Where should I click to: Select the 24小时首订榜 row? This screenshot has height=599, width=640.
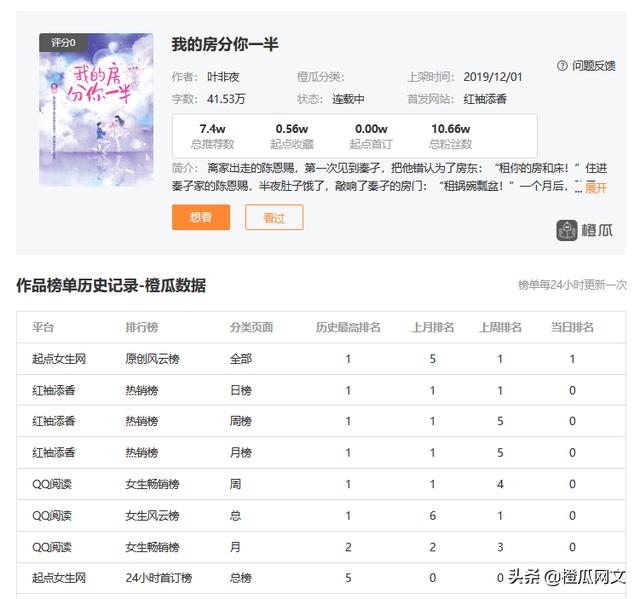coord(321,578)
